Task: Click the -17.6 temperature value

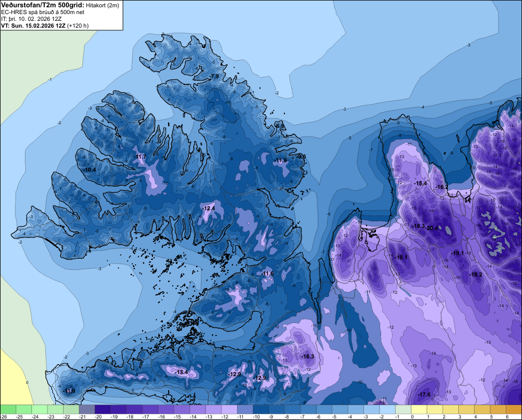Action: [424, 394]
